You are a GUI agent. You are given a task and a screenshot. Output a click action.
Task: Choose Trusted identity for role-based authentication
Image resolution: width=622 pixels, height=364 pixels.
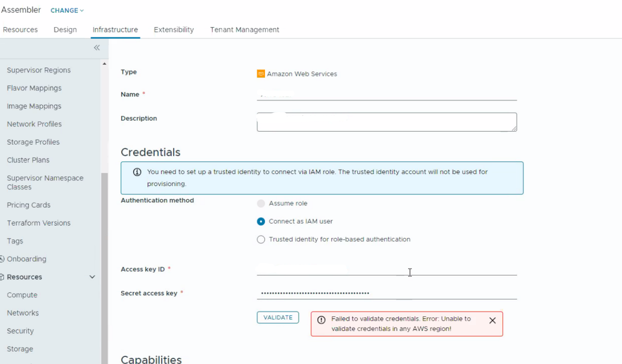pyautogui.click(x=261, y=239)
